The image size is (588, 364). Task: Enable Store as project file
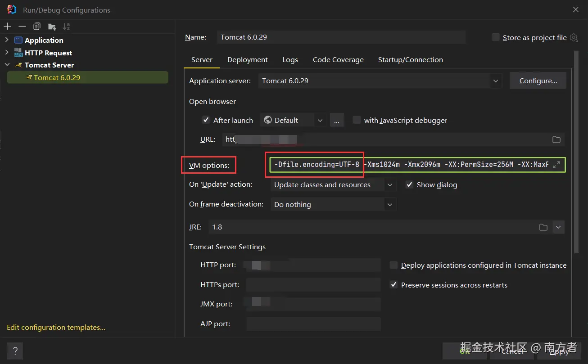[496, 37]
